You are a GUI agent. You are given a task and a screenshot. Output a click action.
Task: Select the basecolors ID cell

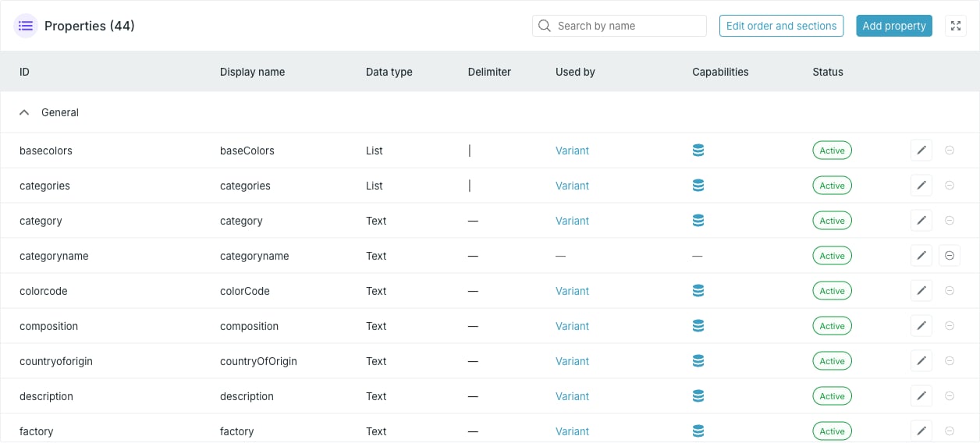[x=46, y=151]
